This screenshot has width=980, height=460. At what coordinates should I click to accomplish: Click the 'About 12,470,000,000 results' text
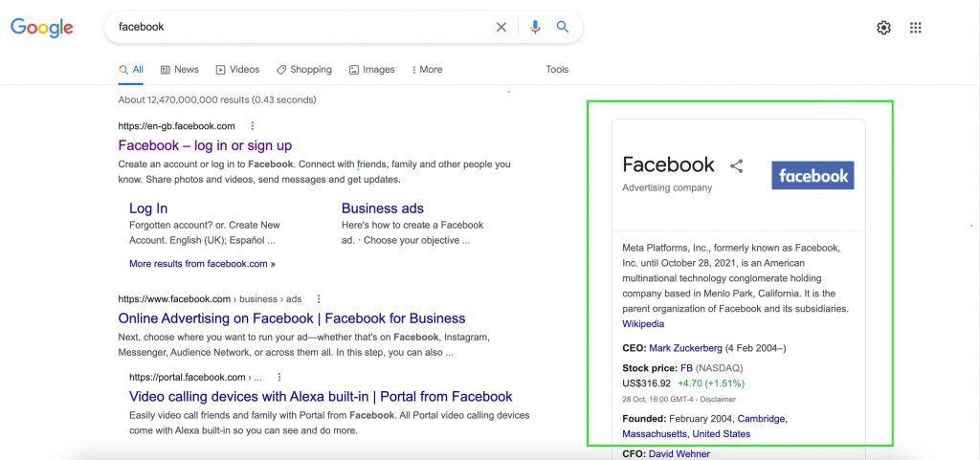[x=217, y=99]
